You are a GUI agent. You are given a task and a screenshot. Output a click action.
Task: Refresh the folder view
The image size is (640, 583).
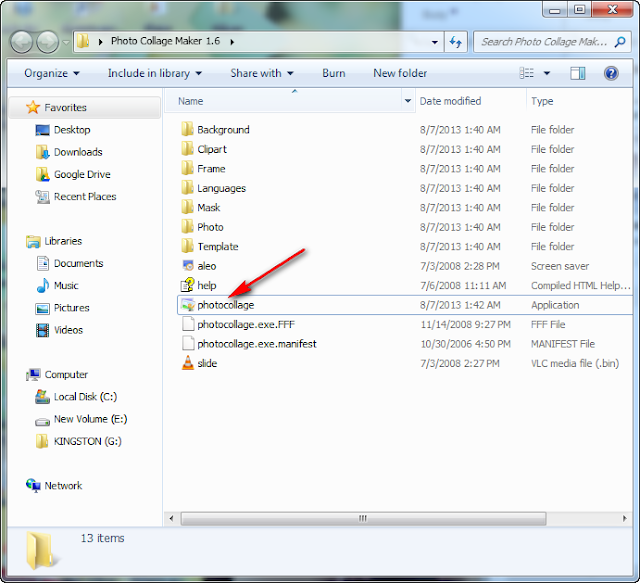point(456,42)
